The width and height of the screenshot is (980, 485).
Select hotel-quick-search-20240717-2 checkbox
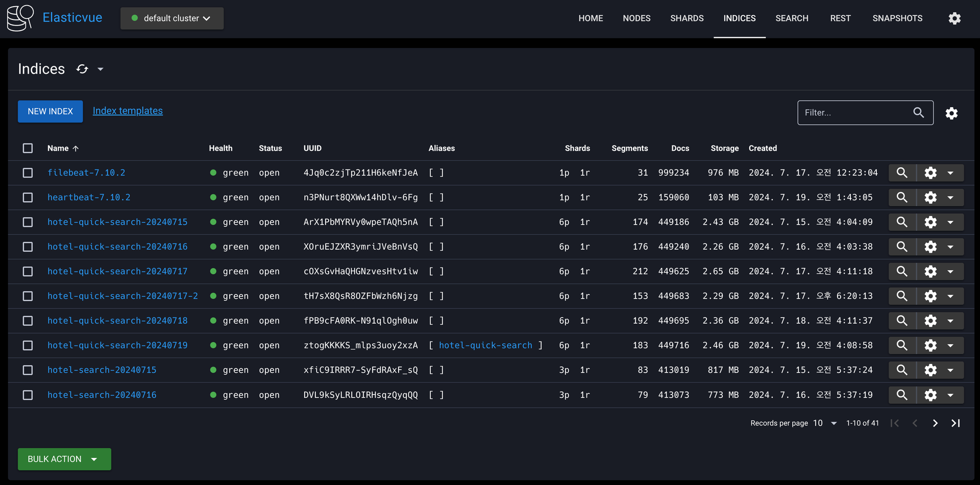click(28, 296)
